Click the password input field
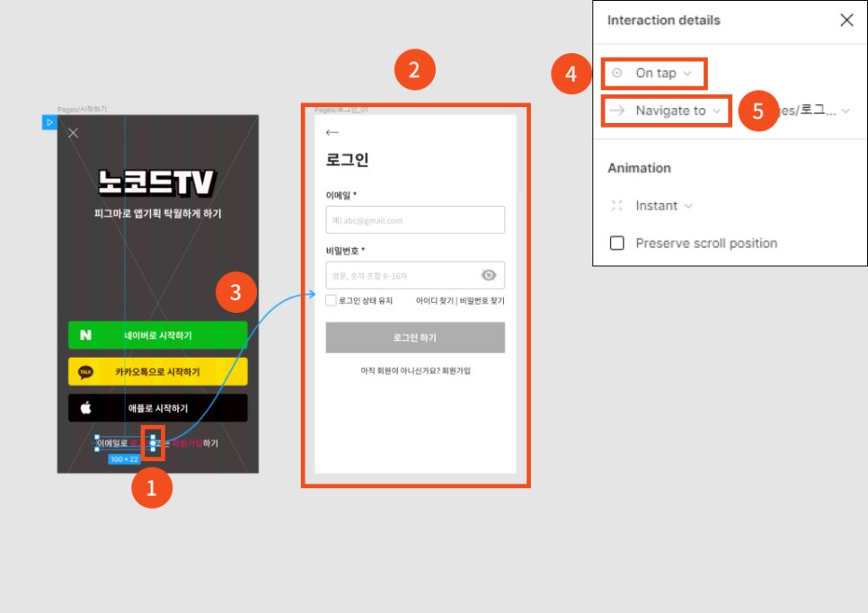The width and height of the screenshot is (868, 613). (415, 275)
